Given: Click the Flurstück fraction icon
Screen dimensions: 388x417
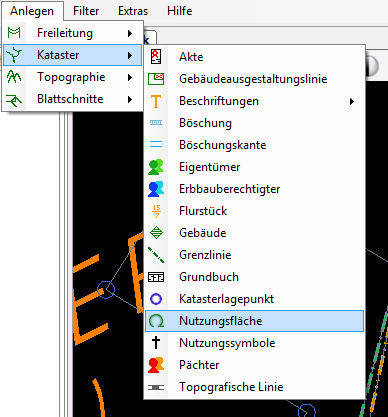Looking at the screenshot, I should click(x=156, y=211).
